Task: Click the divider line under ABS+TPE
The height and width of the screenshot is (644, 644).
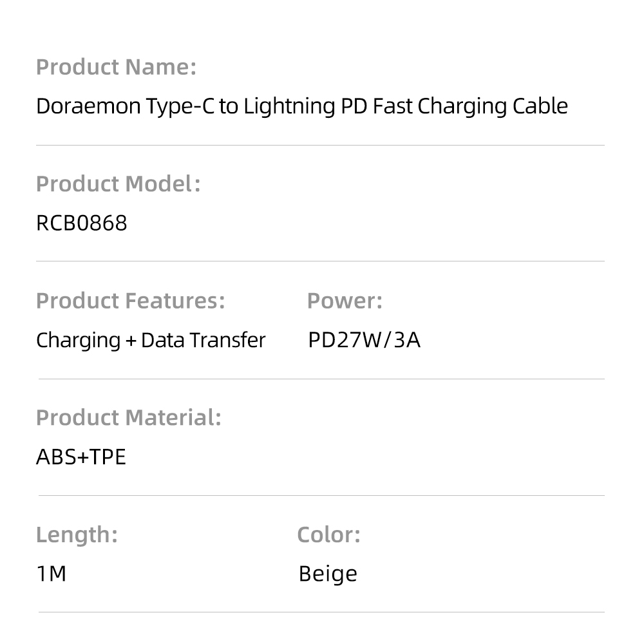Action: click(320, 495)
